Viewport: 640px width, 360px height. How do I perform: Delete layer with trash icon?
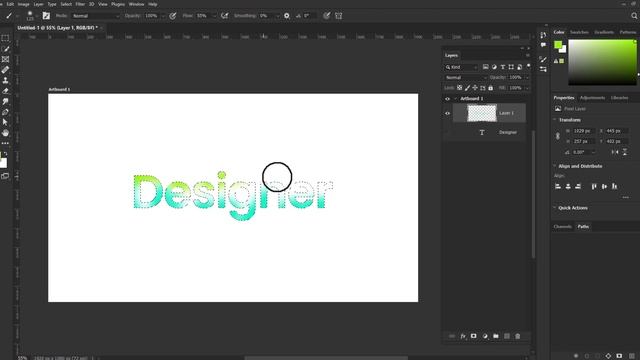point(518,336)
